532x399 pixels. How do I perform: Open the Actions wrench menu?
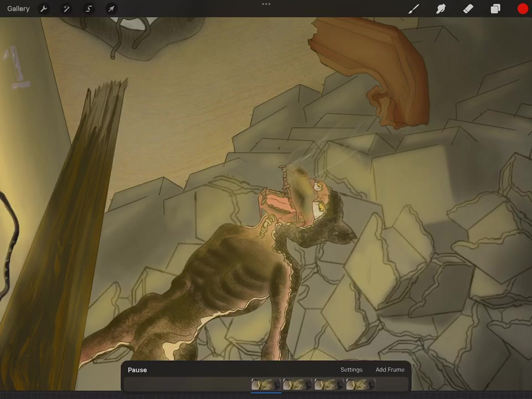click(44, 9)
